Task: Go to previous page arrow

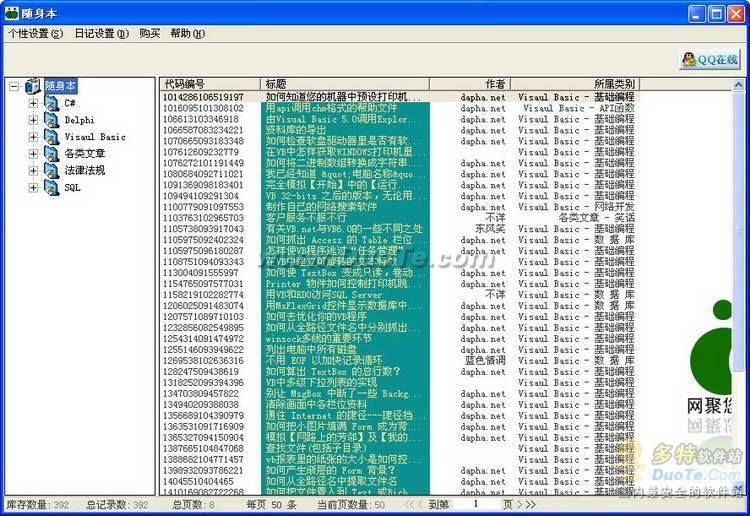Action: click(420, 504)
